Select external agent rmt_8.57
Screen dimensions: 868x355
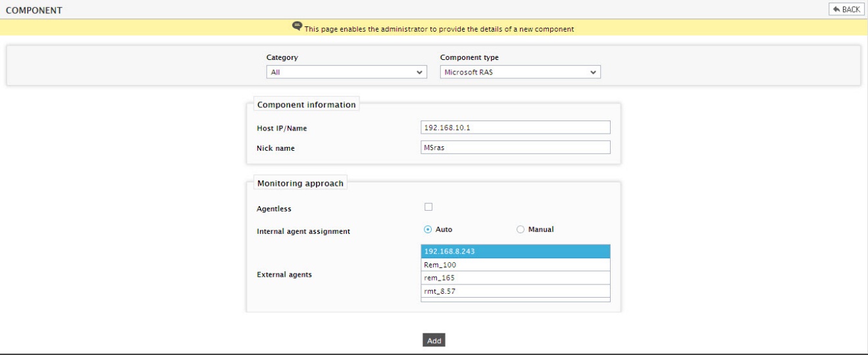[515, 290]
